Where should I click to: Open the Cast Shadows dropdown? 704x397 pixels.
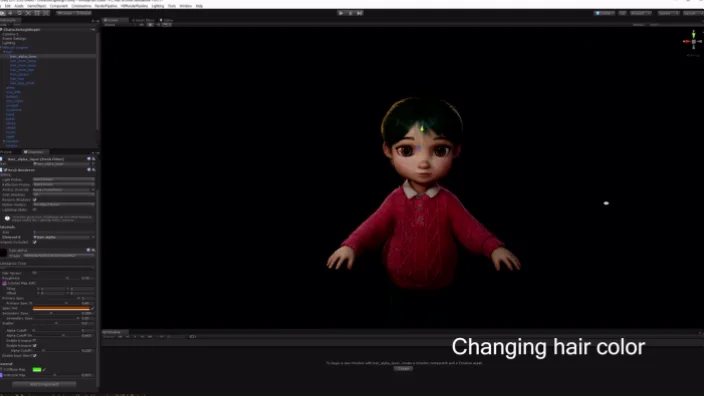pyautogui.click(x=64, y=195)
